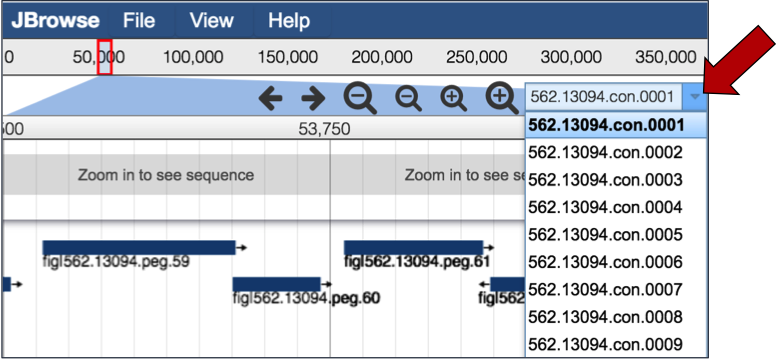The width and height of the screenshot is (780, 364).
Task: Click the large zoom in magnifier
Action: (502, 98)
